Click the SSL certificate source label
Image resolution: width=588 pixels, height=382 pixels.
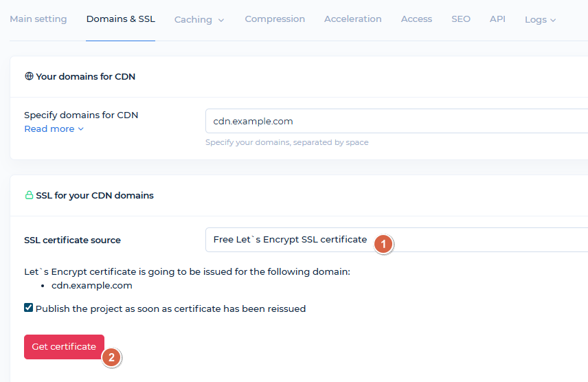(x=72, y=240)
